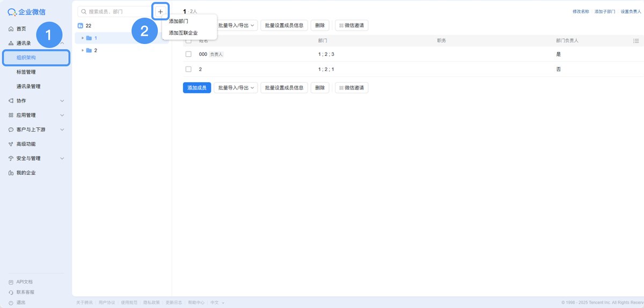The image size is (644, 308).
Task: Open 批量导入/导出 dropdown below member list
Action: click(236, 87)
